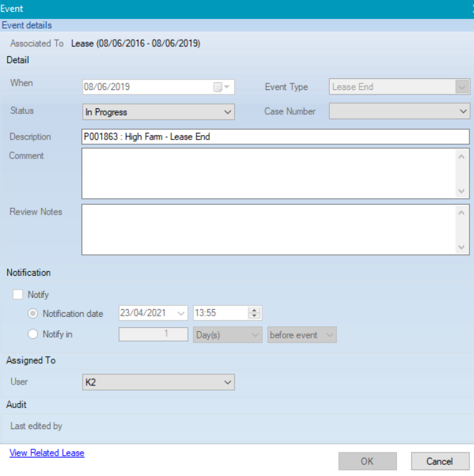474x476 pixels.
Task: Open the notification date dropdown
Action: [x=181, y=313]
